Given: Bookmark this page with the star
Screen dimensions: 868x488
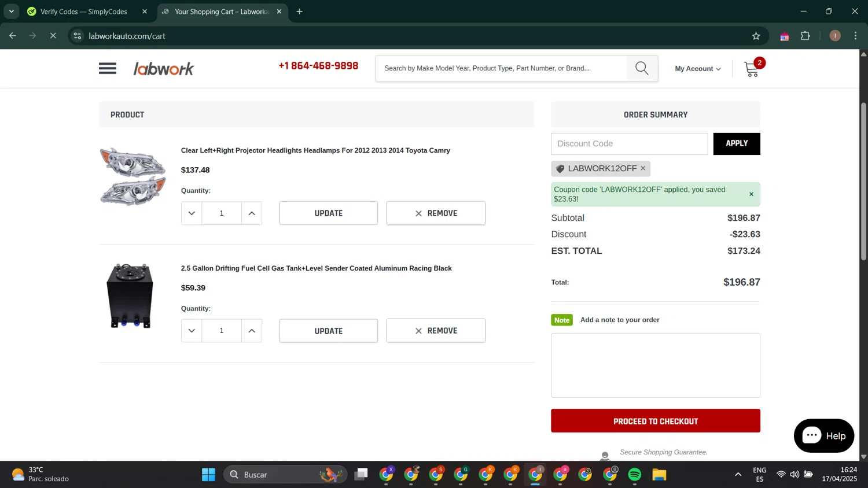Looking at the screenshot, I should point(756,36).
